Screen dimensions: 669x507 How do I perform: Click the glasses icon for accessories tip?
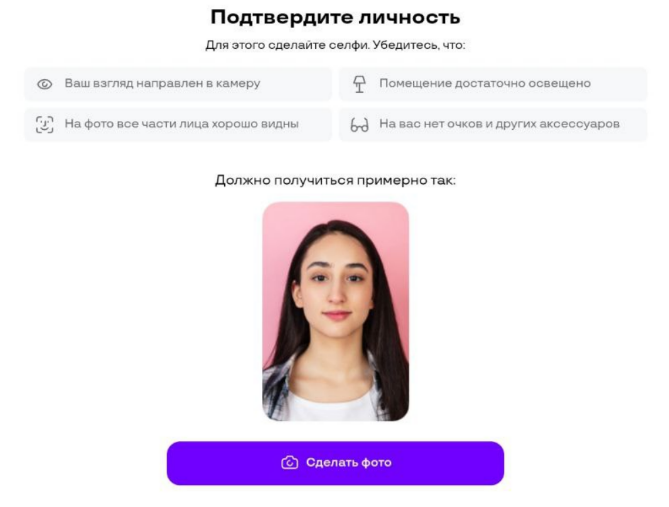click(359, 125)
